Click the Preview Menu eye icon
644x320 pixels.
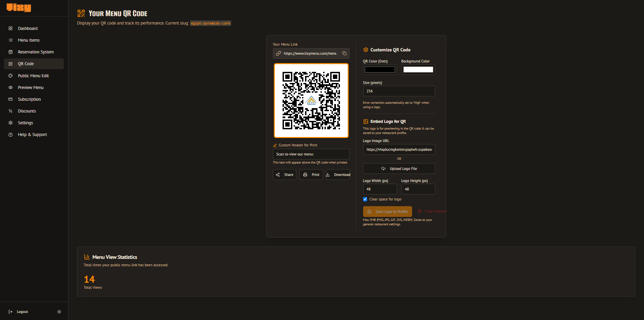pos(10,88)
